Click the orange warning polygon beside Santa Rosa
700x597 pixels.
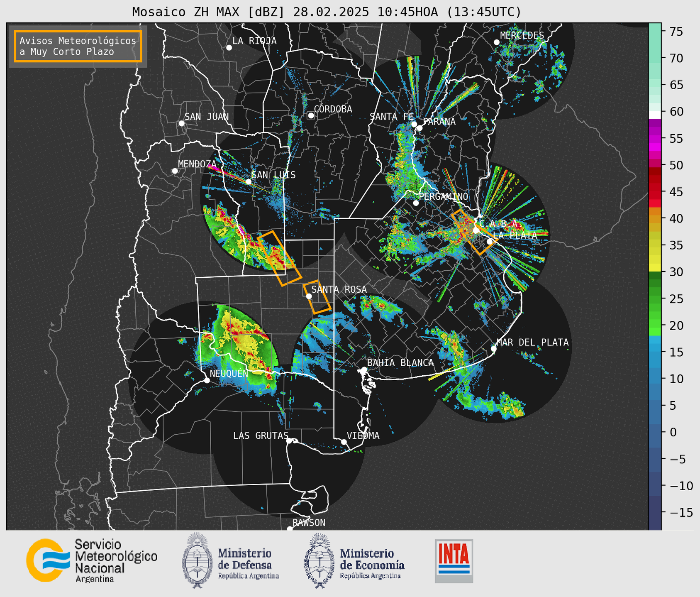pyautogui.click(x=317, y=297)
